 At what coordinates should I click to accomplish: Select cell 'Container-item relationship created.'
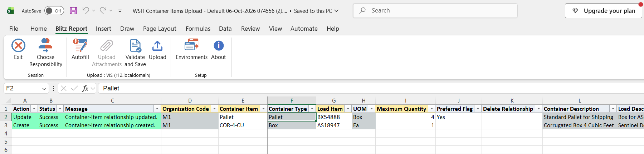click(112, 125)
